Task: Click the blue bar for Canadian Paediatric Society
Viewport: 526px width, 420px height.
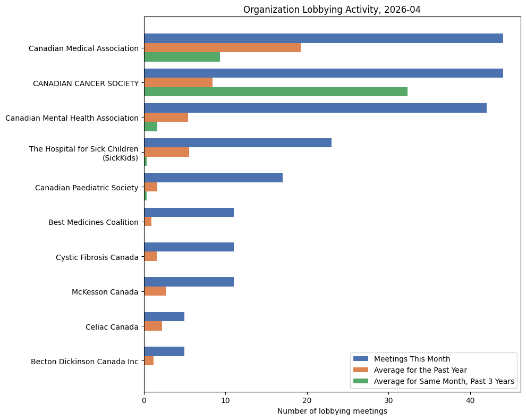Action: click(x=214, y=178)
